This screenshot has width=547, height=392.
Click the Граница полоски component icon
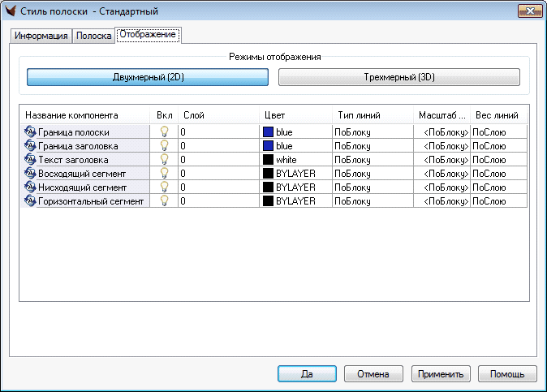pyautogui.click(x=31, y=131)
